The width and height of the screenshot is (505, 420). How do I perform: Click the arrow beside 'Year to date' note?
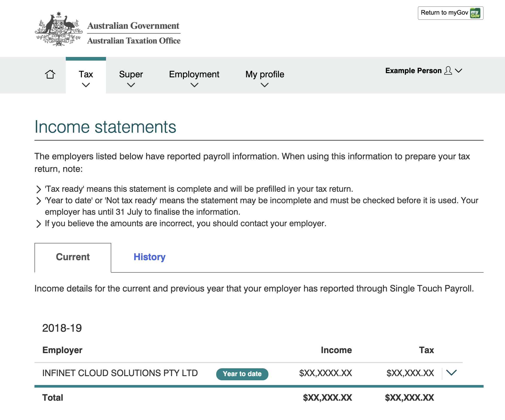(39, 200)
